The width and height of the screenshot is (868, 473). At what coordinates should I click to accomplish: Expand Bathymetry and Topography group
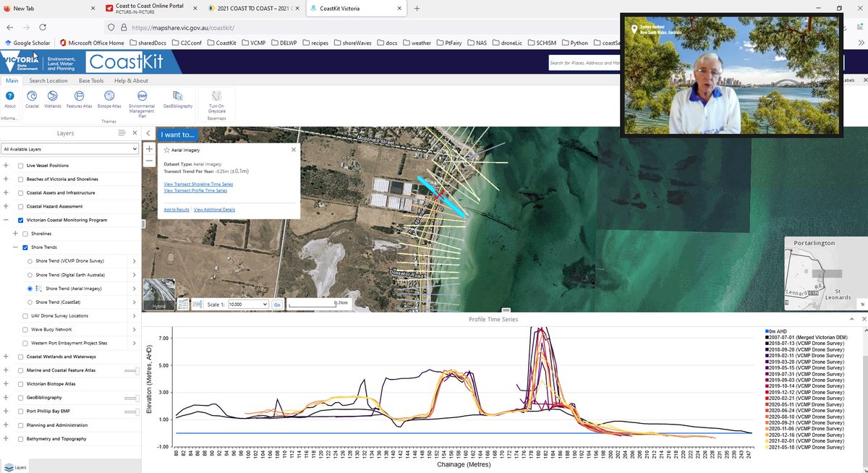6,438
